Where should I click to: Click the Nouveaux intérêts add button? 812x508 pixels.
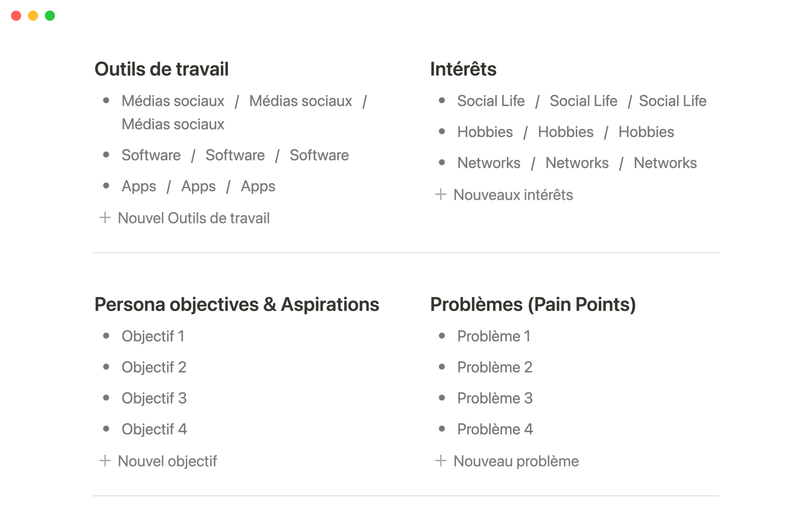(x=513, y=195)
